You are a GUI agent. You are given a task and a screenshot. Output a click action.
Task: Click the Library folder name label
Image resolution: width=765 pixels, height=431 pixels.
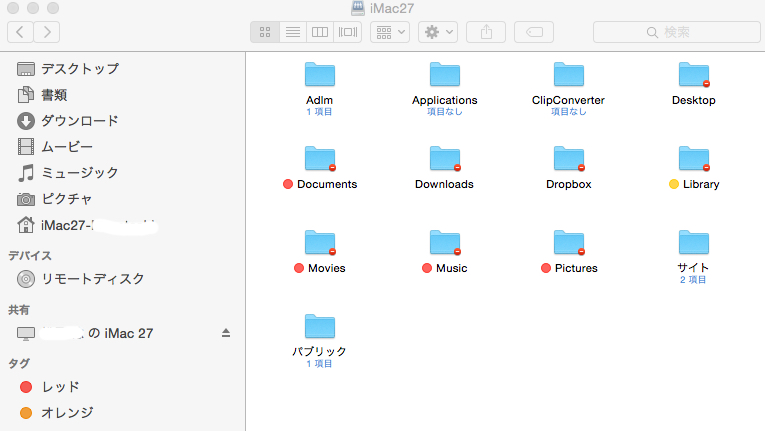point(701,184)
